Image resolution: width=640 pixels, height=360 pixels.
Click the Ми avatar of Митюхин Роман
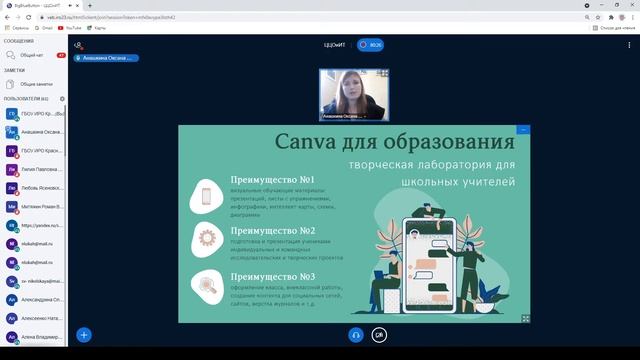(12, 207)
